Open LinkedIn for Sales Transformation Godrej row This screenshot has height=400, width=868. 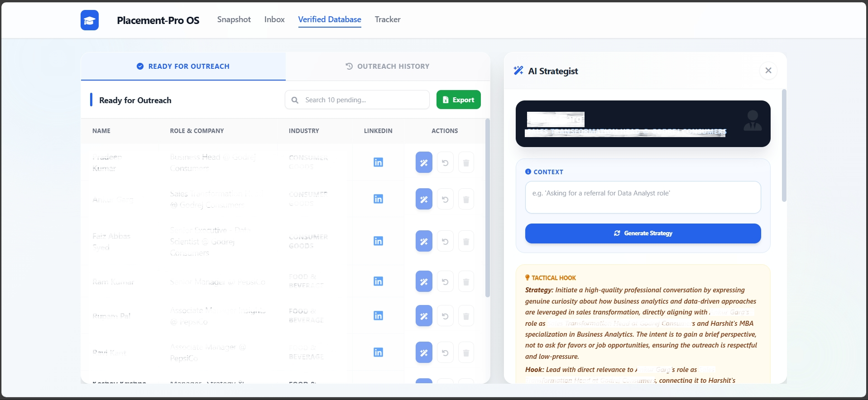(x=378, y=199)
